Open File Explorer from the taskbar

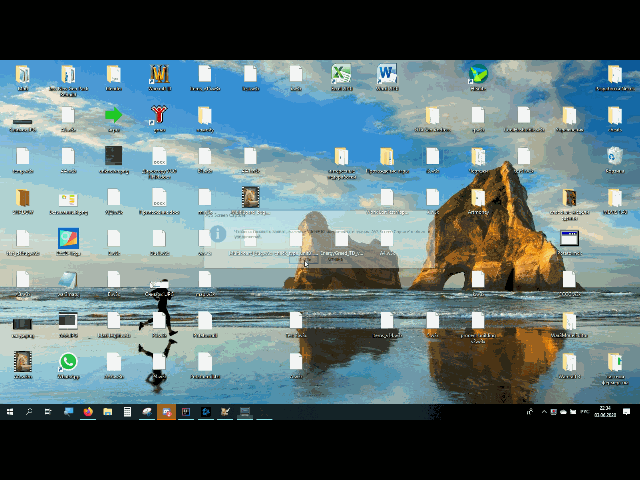107,412
